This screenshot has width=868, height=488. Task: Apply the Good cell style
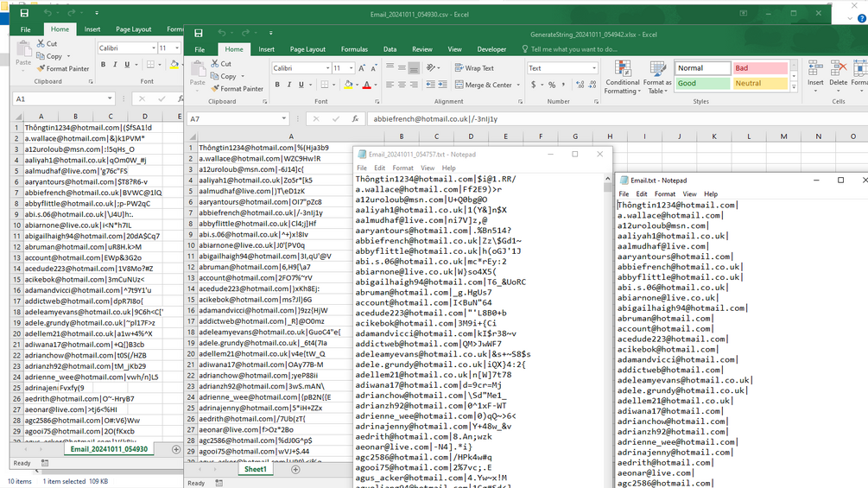coord(702,83)
